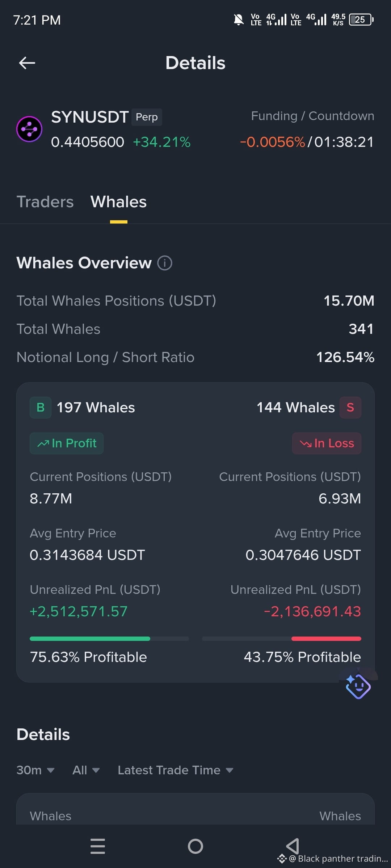The image size is (391, 868).
Task: Tap the battery indicator in status bar
Action: tap(361, 20)
